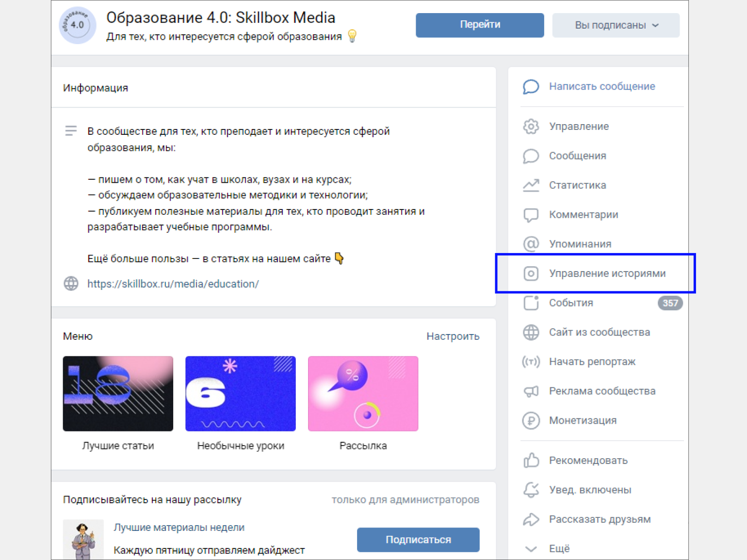This screenshot has height=560, width=747.
Task: Click the @ icon beside Упоминания
Action: pos(531,244)
